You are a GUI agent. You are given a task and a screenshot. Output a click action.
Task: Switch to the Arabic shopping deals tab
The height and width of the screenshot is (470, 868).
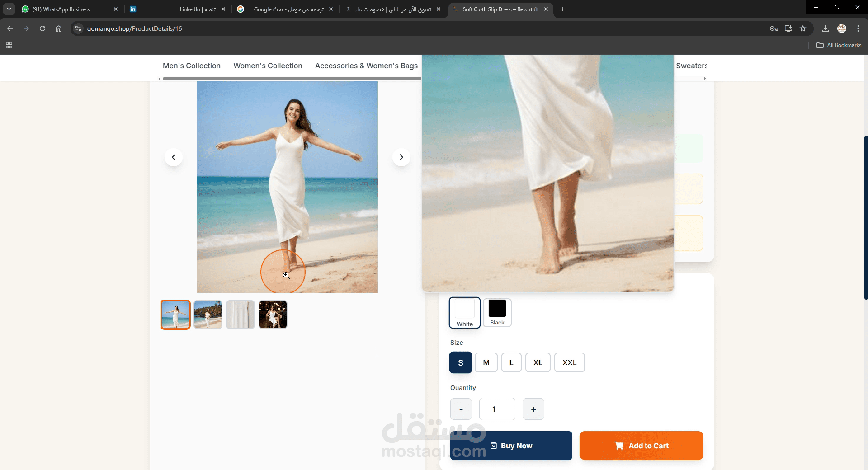(x=392, y=9)
